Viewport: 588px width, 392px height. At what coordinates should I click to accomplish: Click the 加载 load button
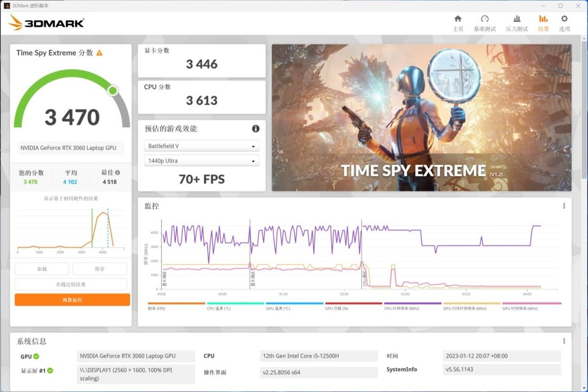coord(42,269)
